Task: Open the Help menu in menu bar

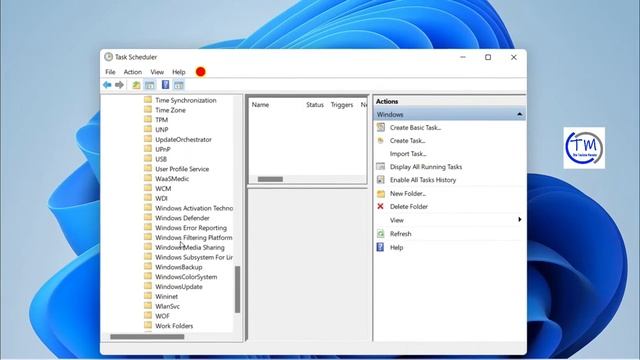Action: point(179,72)
